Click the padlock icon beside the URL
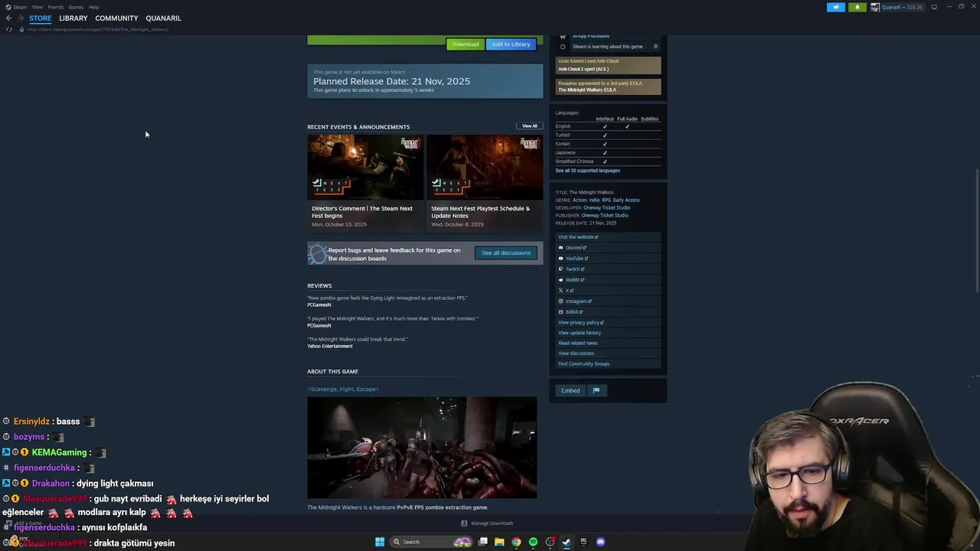This screenshot has width=980, height=551. [21, 29]
